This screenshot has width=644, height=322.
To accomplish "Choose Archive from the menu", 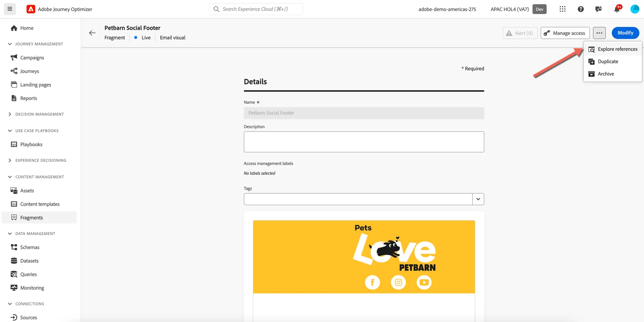I will pos(613,74).
